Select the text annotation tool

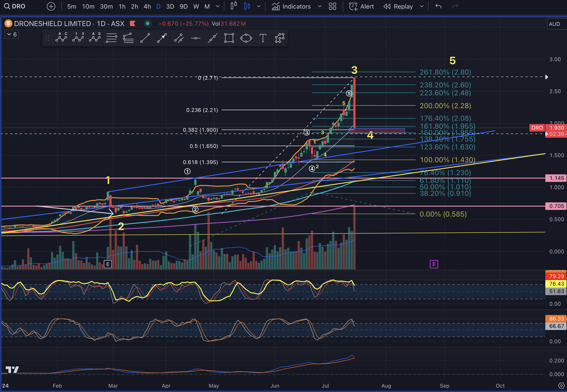263,38
